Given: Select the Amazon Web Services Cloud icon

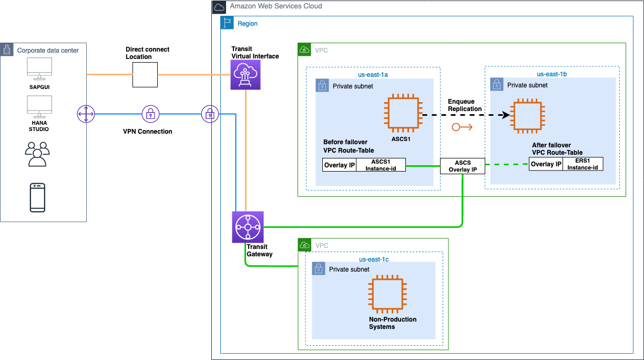Looking at the screenshot, I should pos(219,7).
